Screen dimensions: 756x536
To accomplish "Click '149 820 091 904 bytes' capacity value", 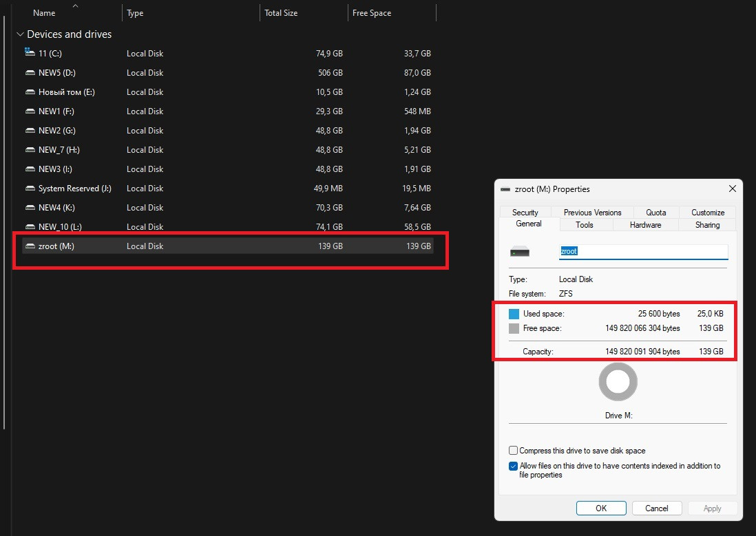I will [642, 352].
